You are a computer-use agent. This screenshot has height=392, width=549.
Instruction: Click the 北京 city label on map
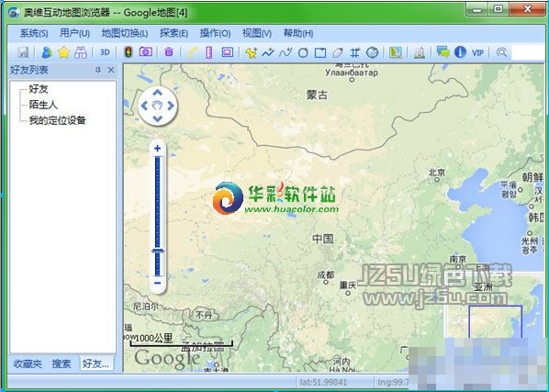437,172
